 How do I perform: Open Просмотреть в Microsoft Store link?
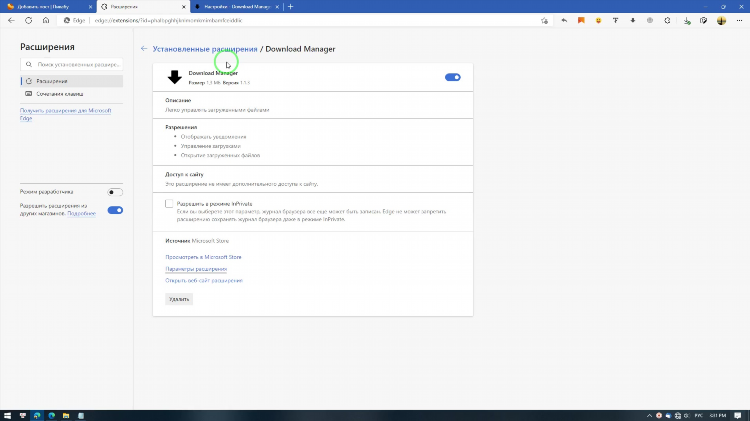pos(203,257)
